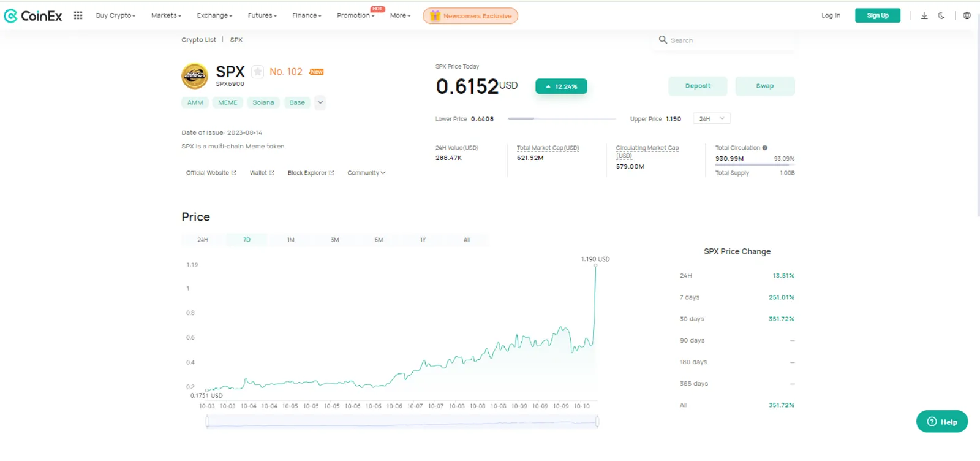Click the lower-upper price range bar
The width and height of the screenshot is (980, 461).
tap(562, 118)
